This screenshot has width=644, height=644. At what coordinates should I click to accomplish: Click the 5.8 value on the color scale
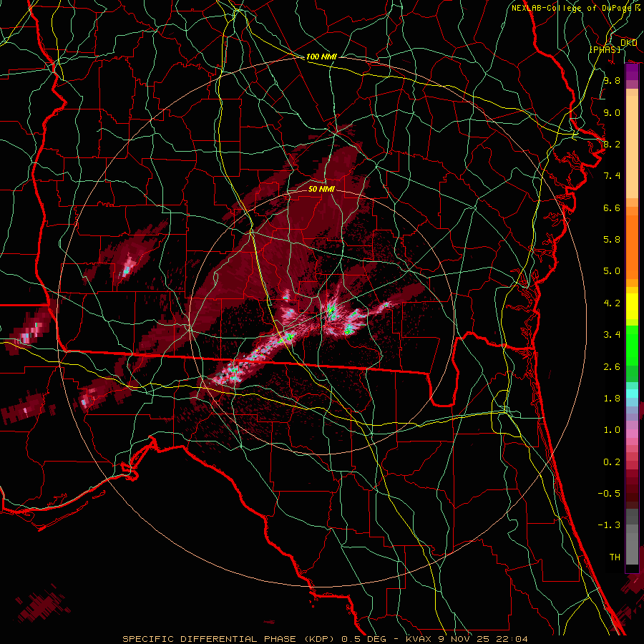(612, 240)
